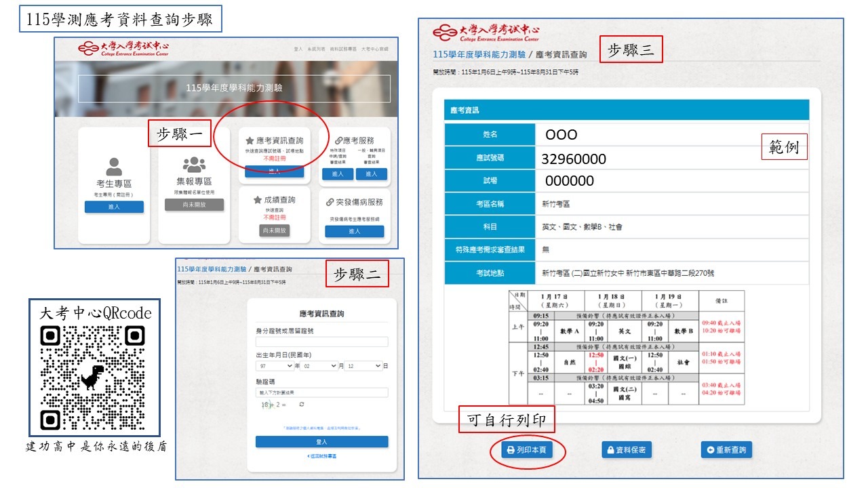This screenshot has width=868, height=488.
Task: Click the 身分證號或居留證號 input field
Action: click(321, 342)
